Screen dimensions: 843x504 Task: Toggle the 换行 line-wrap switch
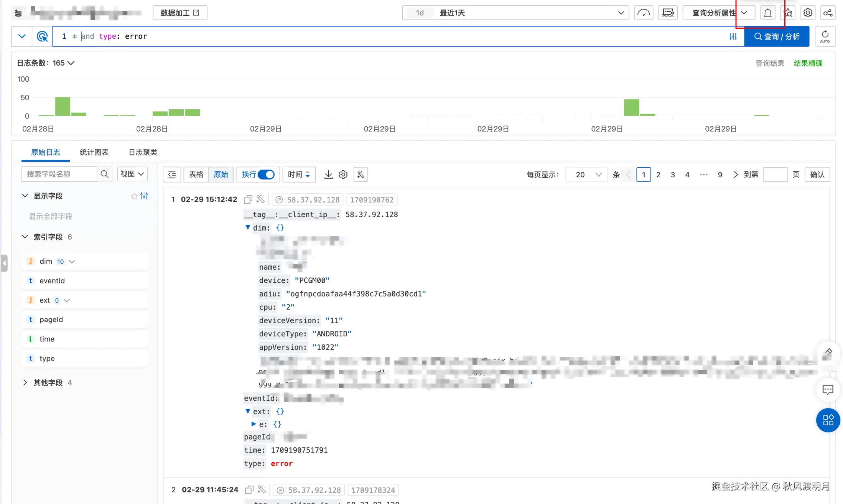(266, 175)
